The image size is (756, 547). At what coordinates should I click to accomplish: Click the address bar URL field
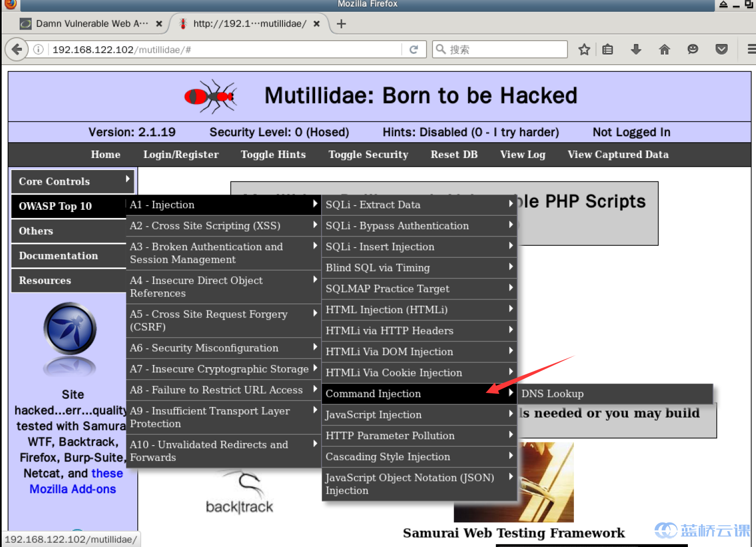click(226, 50)
